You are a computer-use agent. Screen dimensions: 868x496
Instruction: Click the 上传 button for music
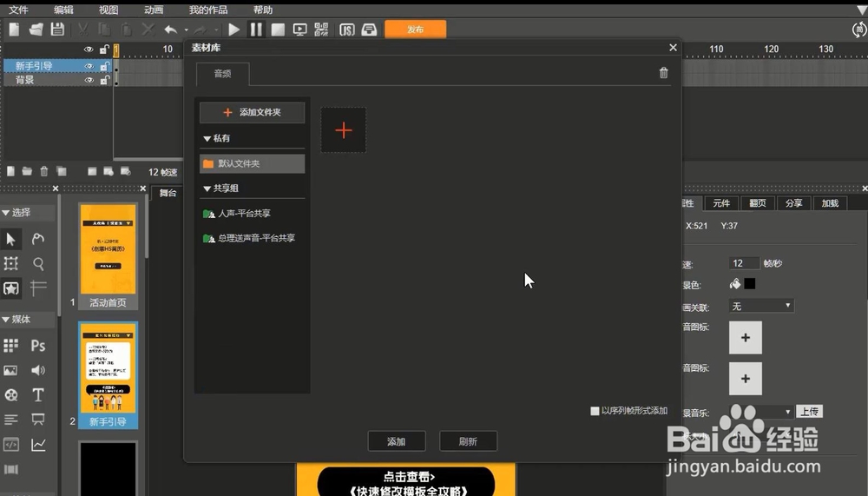[809, 411]
